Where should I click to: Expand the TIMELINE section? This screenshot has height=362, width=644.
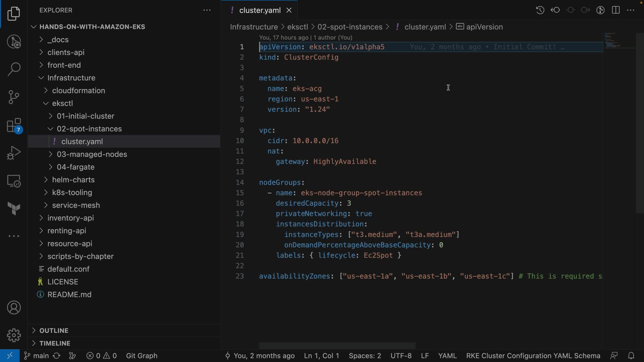click(55, 343)
